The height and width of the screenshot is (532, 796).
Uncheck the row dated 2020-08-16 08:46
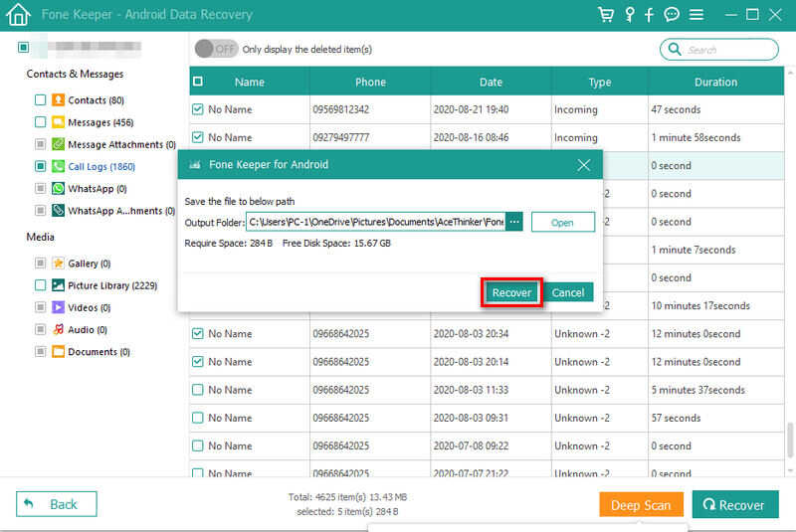point(198,137)
